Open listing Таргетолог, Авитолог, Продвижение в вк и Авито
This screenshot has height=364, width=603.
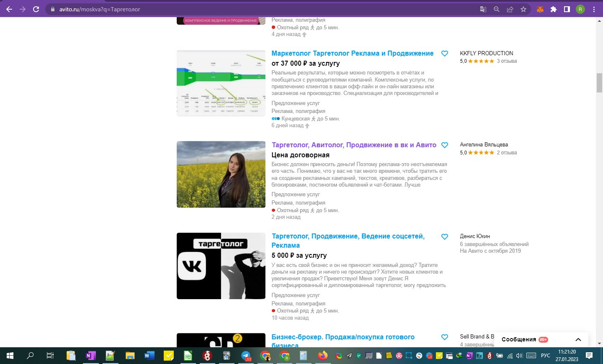tap(354, 145)
